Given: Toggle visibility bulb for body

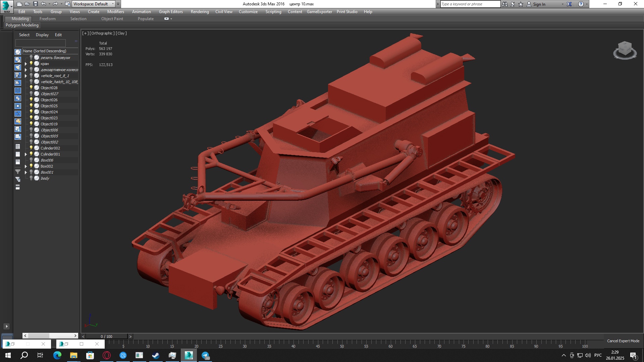Looking at the screenshot, I should coord(31,178).
